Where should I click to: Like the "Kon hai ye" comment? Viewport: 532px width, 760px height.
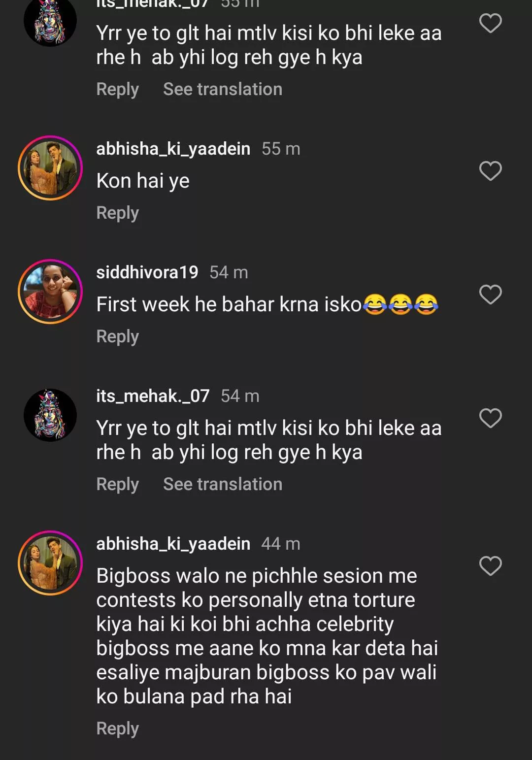[490, 171]
